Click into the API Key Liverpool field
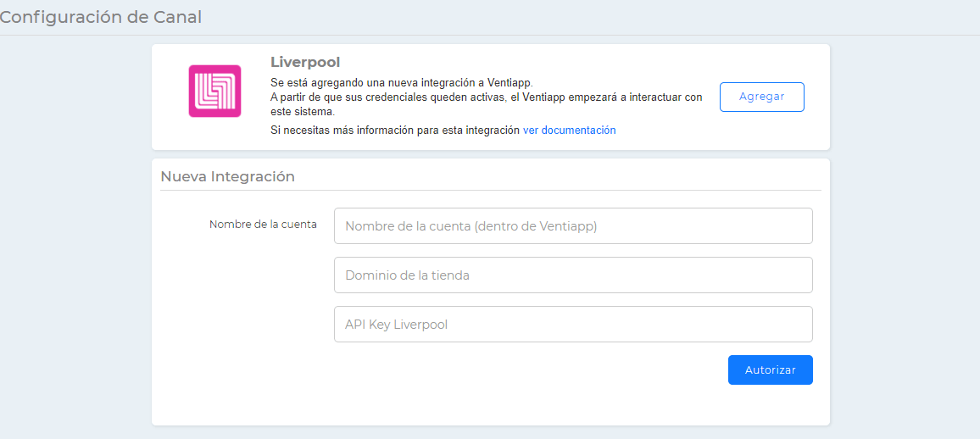The height and width of the screenshot is (439, 980). coord(573,324)
